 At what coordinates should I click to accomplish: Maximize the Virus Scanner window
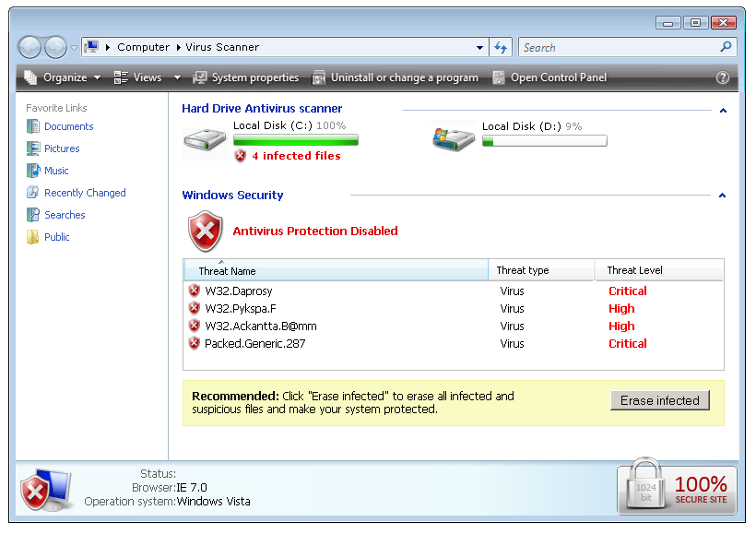coord(695,22)
